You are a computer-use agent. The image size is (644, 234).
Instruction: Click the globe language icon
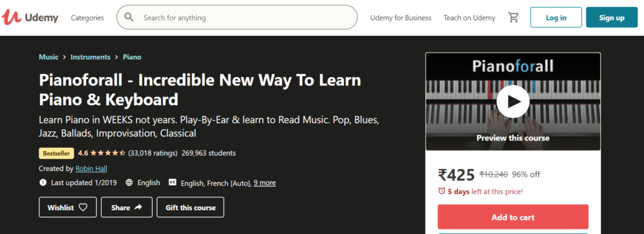(129, 183)
